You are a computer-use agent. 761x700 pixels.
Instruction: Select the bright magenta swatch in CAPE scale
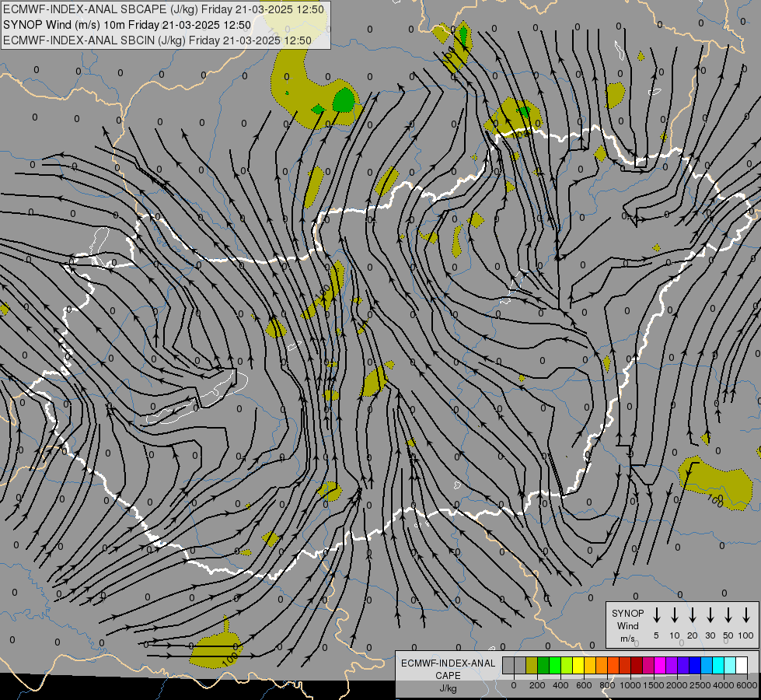tap(660, 666)
